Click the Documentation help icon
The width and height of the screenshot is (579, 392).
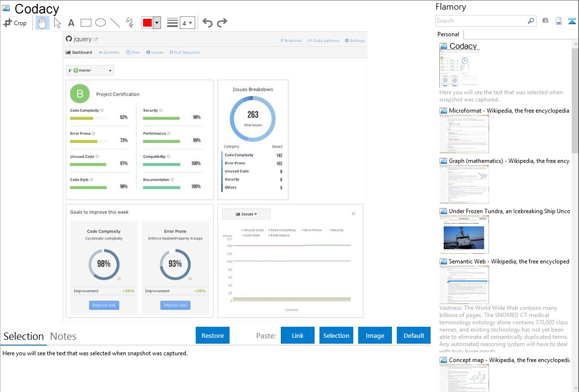(x=173, y=179)
